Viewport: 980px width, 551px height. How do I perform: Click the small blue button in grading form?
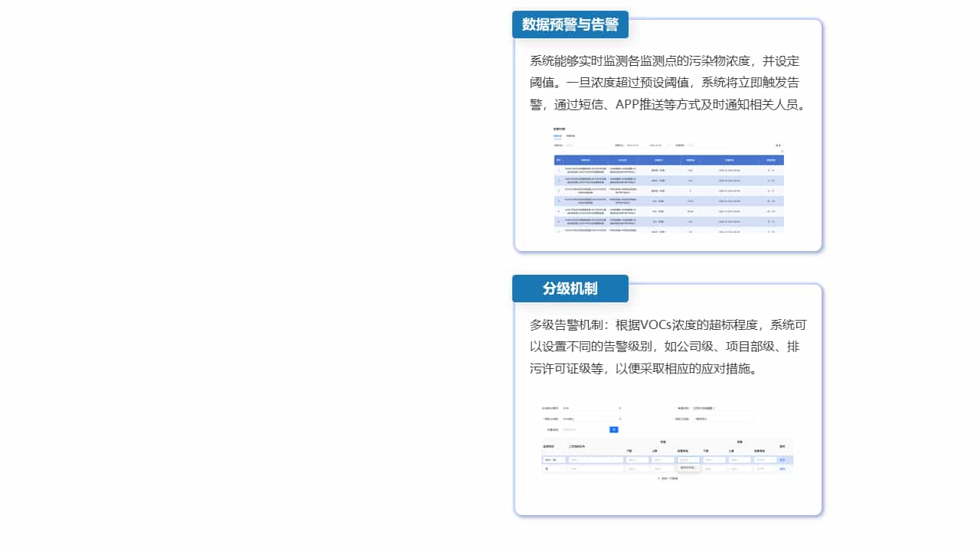(x=613, y=430)
